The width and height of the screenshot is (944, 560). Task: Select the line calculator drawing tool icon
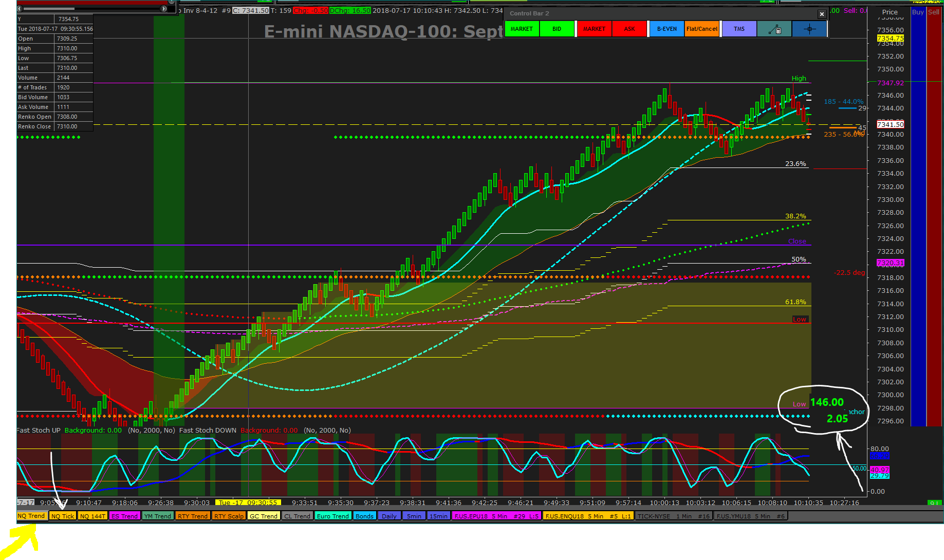click(774, 29)
